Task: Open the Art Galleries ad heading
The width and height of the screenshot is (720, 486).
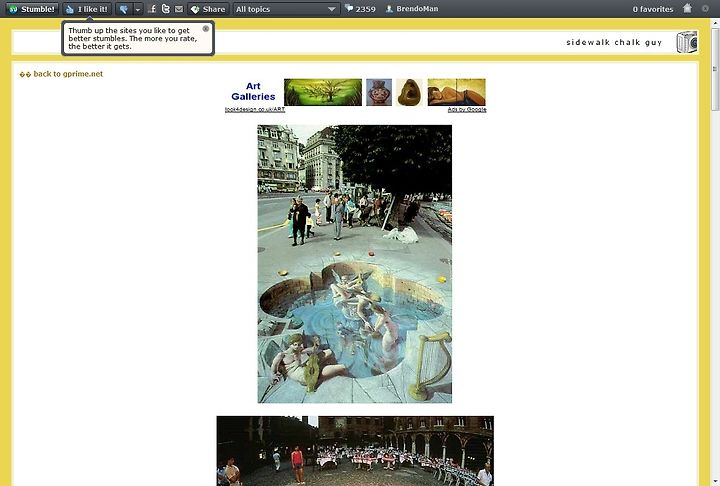Action: pos(253,91)
